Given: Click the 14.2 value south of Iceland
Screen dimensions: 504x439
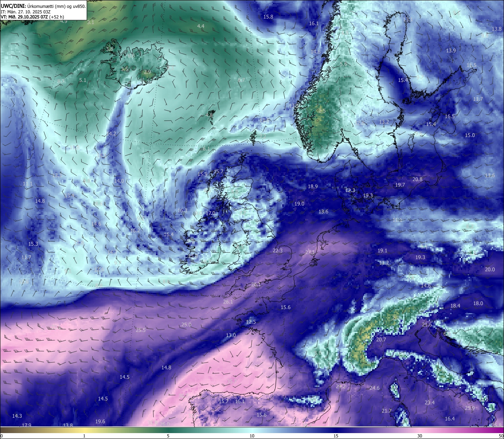Looking at the screenshot, I should 111,133.
